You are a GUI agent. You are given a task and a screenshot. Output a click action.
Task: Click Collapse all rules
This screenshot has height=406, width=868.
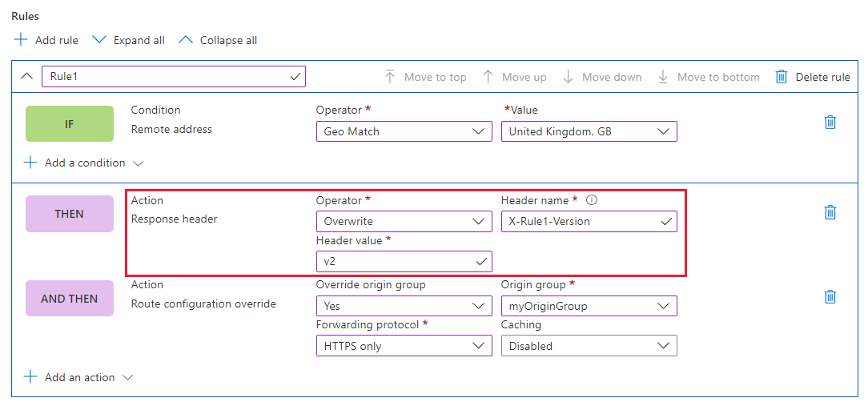point(218,40)
